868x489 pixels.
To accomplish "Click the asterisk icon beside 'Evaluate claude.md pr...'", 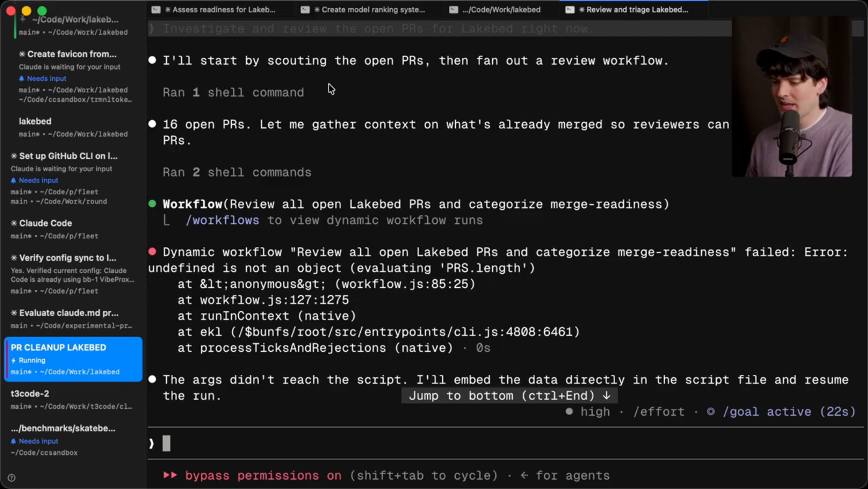I will (14, 313).
